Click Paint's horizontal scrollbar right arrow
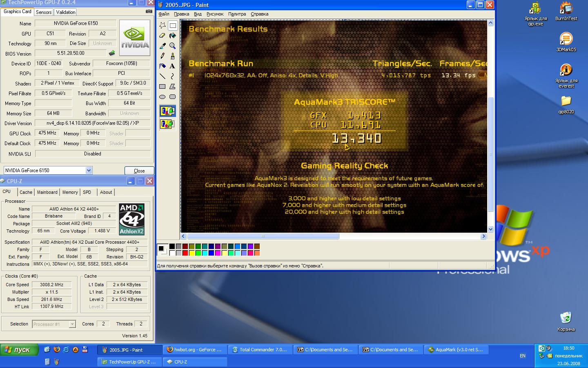Viewport: 588px width, 368px height. click(484, 236)
